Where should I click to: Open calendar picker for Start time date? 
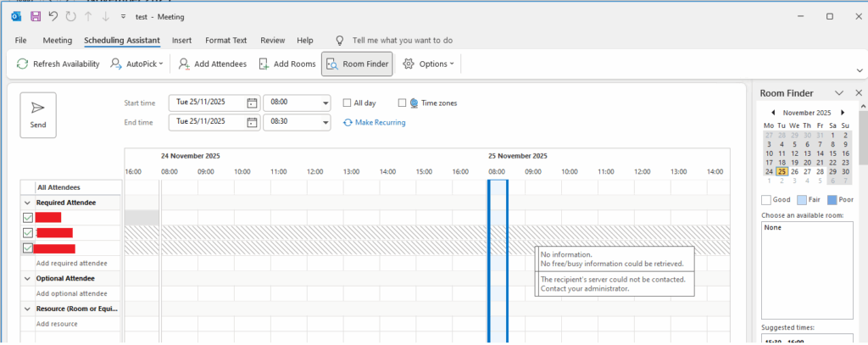coord(252,103)
